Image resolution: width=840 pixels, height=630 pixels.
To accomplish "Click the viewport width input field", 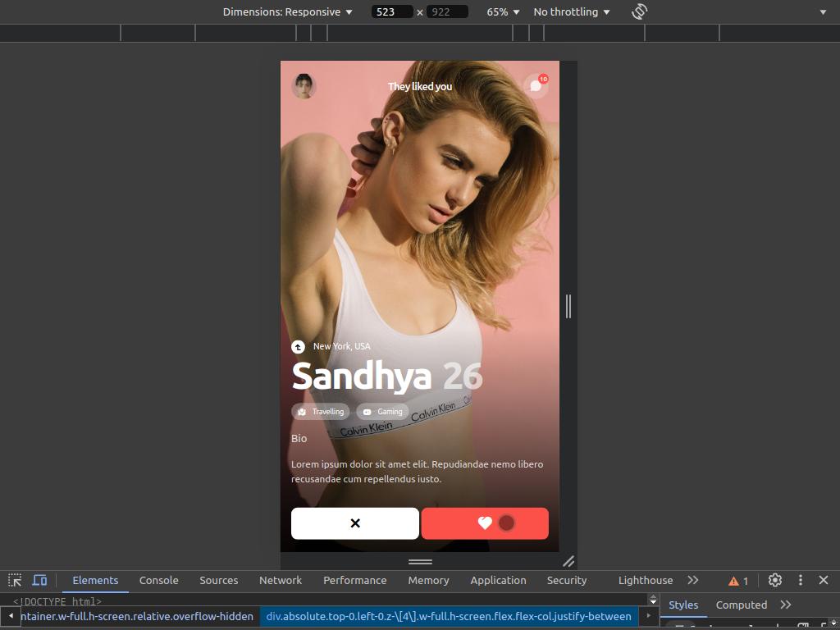I will 391,11.
